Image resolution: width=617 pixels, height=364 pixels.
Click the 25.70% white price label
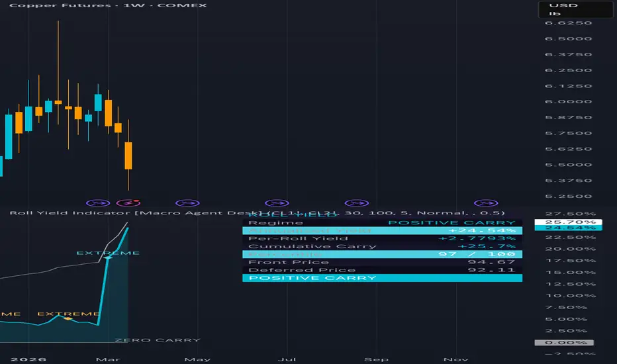(568, 222)
